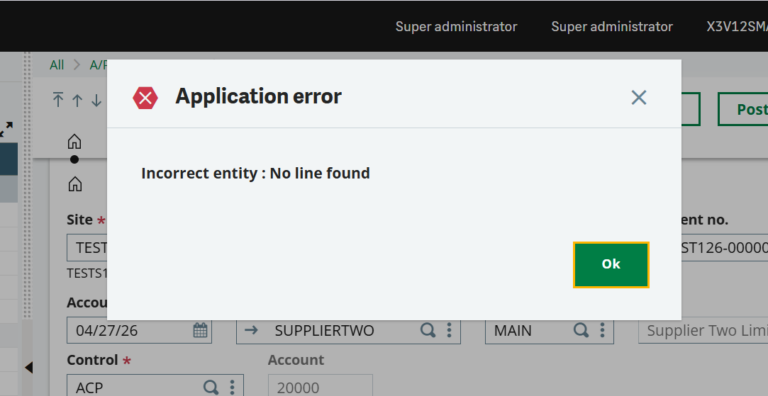Click Supplier Two Limited name field

pyautogui.click(x=703, y=330)
